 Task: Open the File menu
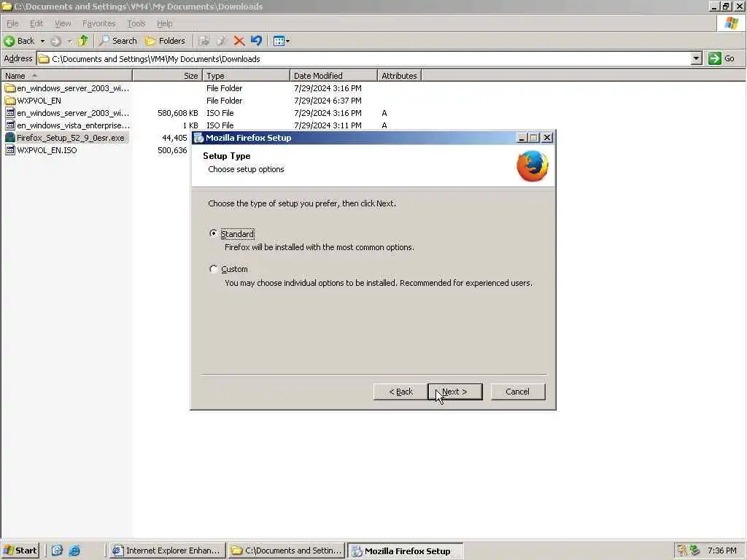(x=12, y=23)
